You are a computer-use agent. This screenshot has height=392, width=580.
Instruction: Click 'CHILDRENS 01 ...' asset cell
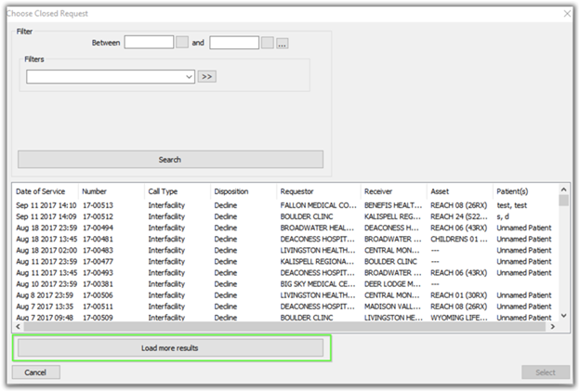[x=458, y=239]
